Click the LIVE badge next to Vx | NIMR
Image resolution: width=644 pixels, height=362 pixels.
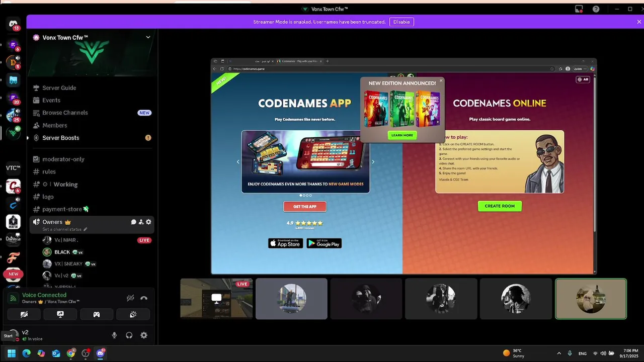tap(144, 240)
